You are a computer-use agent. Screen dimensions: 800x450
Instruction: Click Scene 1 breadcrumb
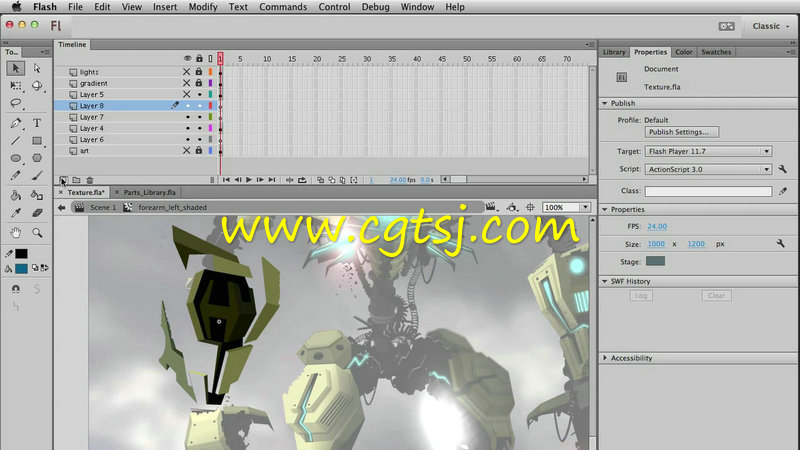pyautogui.click(x=103, y=207)
